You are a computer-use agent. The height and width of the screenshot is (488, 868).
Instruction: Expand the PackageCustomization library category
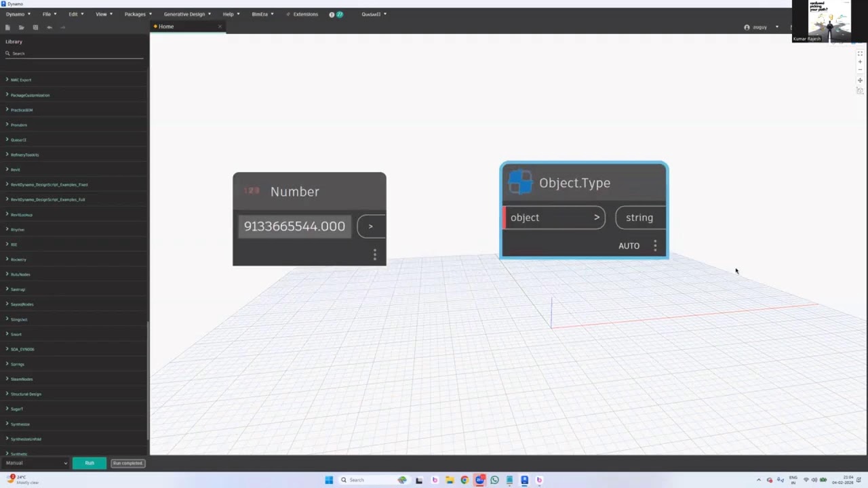73,95
